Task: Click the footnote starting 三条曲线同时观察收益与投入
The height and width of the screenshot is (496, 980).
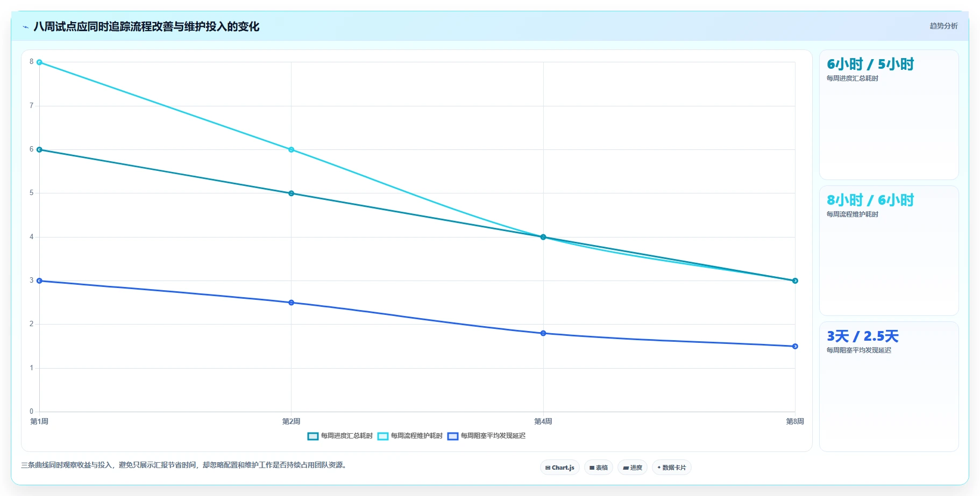Action: [184, 465]
